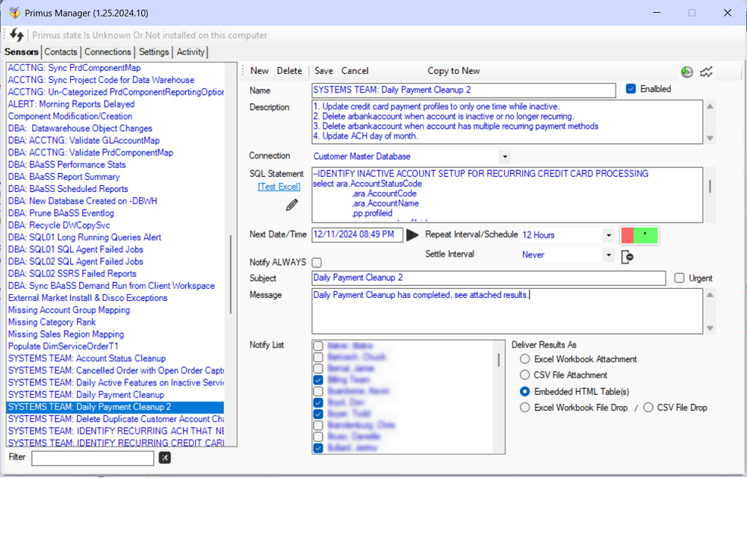The image size is (747, 560).
Task: Click in the Filter text box
Action: click(x=93, y=458)
